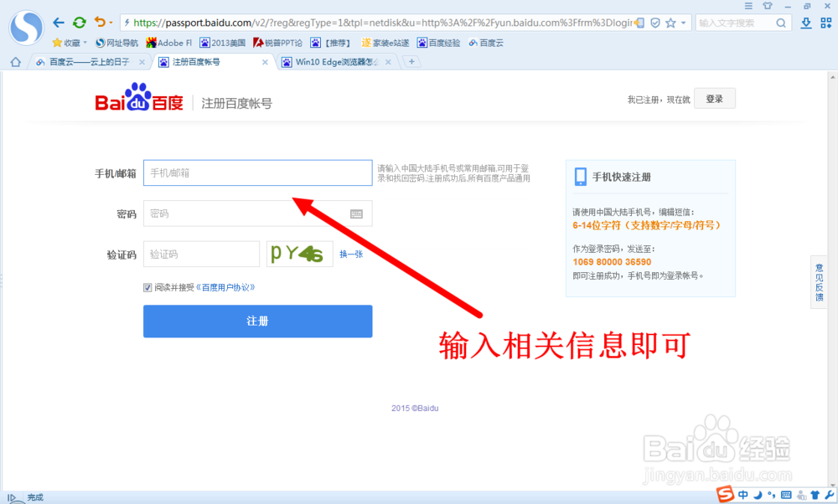Viewport: 838px width, 504px height.
Task: Click the 意见反馈 feedback side tab
Action: coord(819,282)
